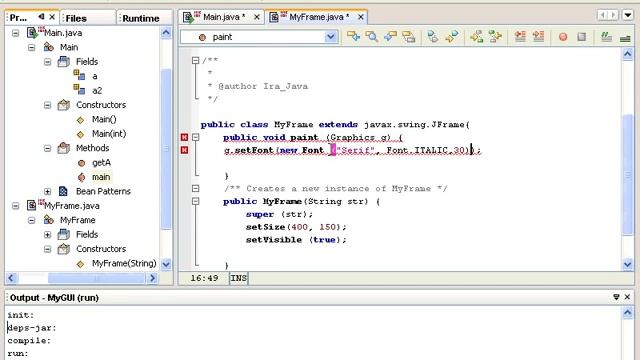Image resolution: width=640 pixels, height=360 pixels.
Task: Click project tree horizontal scroll right arrow
Action: pos(153,278)
